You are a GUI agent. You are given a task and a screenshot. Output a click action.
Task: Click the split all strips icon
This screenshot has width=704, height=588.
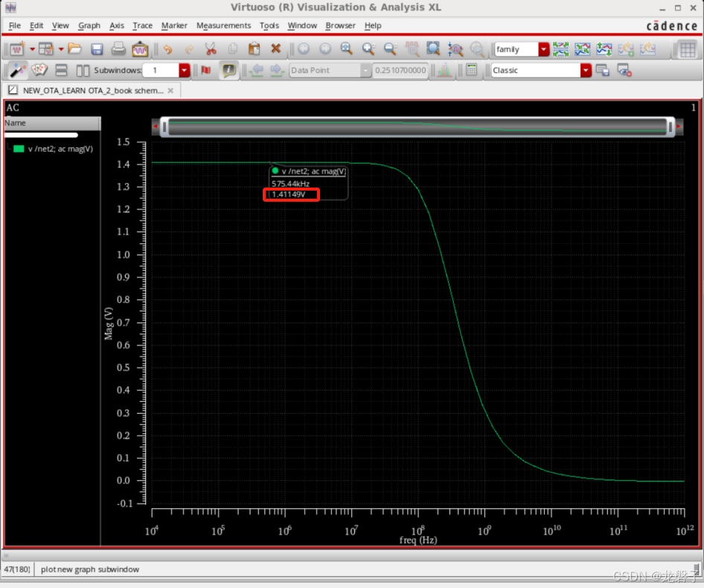point(561,49)
